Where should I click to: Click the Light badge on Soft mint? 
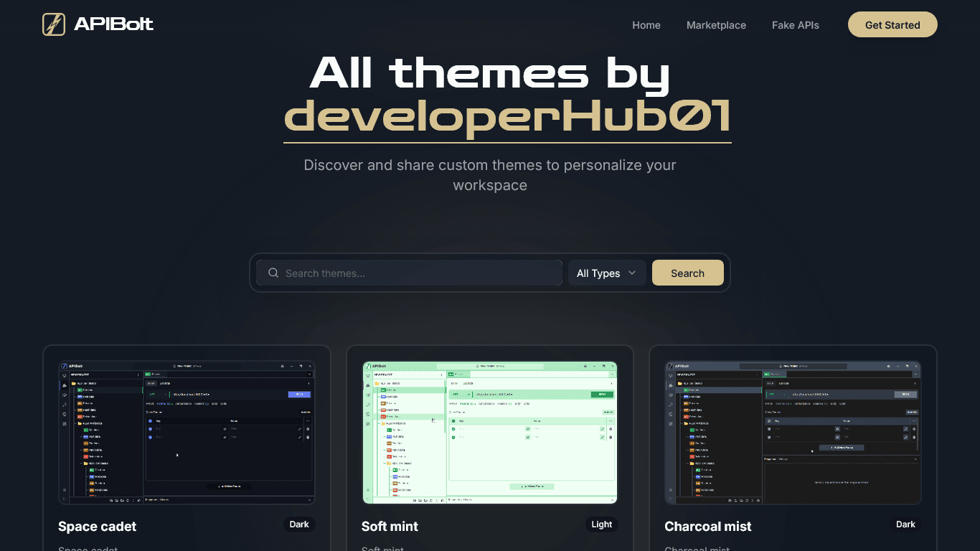tap(602, 524)
